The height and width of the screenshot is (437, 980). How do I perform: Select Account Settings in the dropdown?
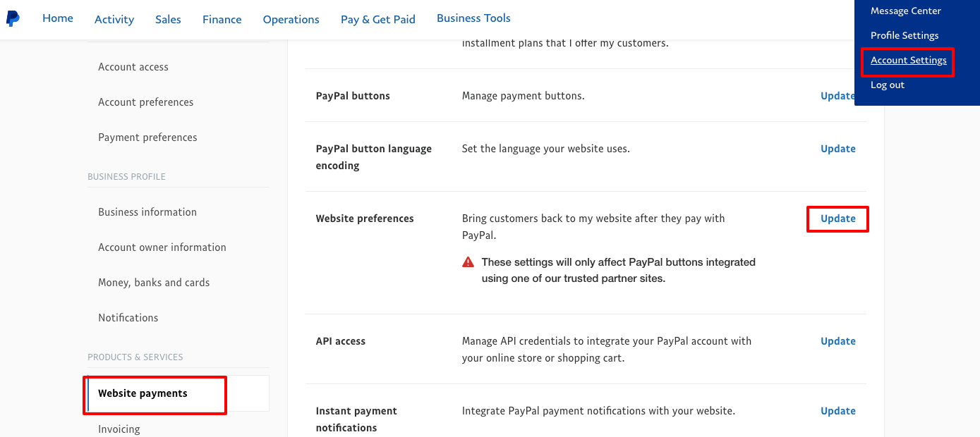(907, 60)
